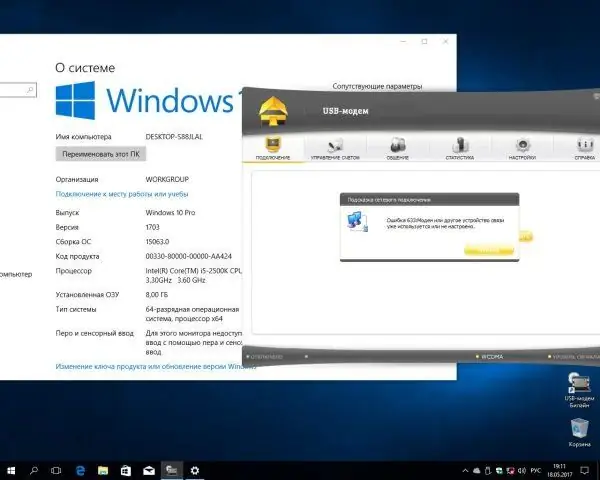600x480 pixels.
Task: Switch to Управление счетом tab
Action: point(335,148)
